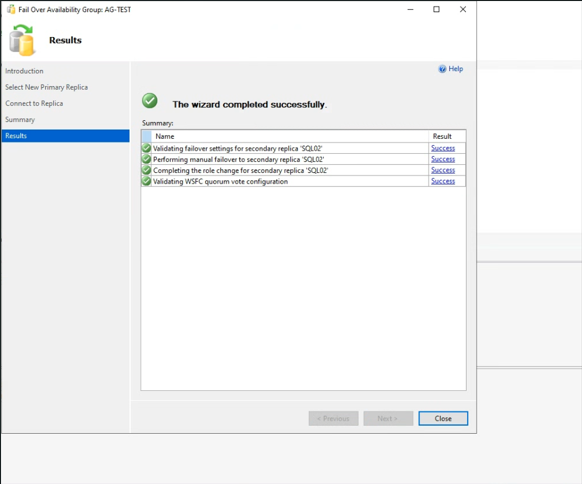Select the Results page in sidebar
This screenshot has height=484, width=582.
pos(66,136)
